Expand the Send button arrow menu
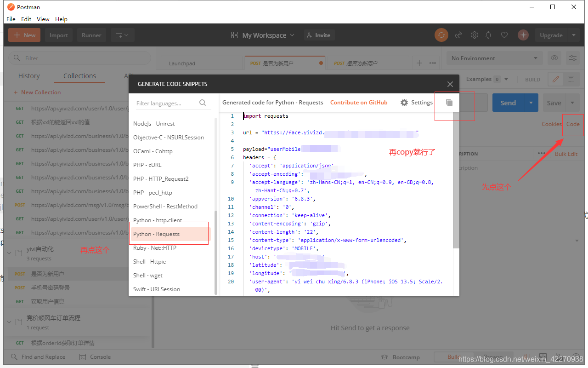The width and height of the screenshot is (588, 368). pos(531,103)
